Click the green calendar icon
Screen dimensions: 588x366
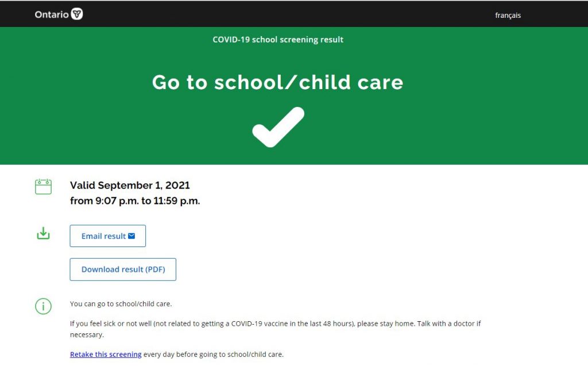[x=43, y=187]
